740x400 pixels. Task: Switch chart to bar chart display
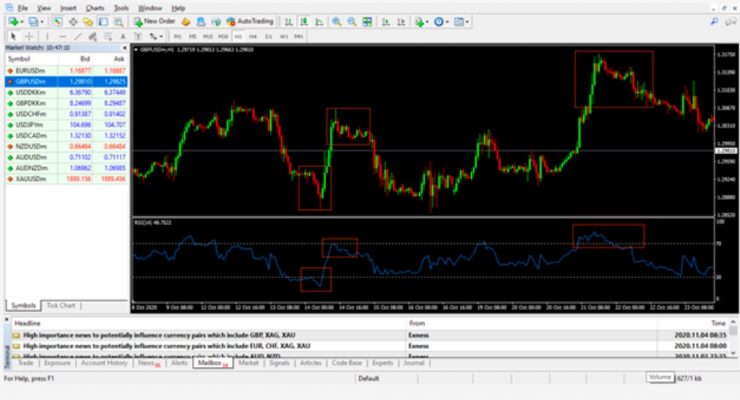coord(288,21)
